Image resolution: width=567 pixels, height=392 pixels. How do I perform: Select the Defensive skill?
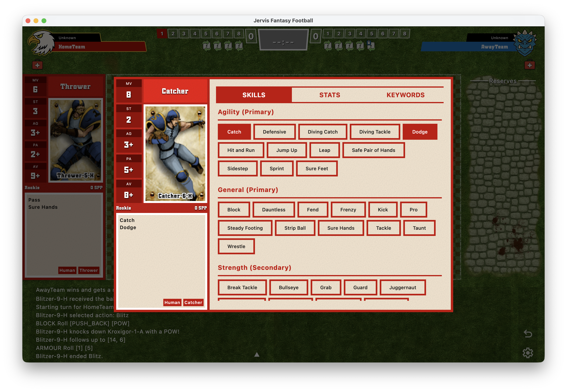tap(274, 132)
